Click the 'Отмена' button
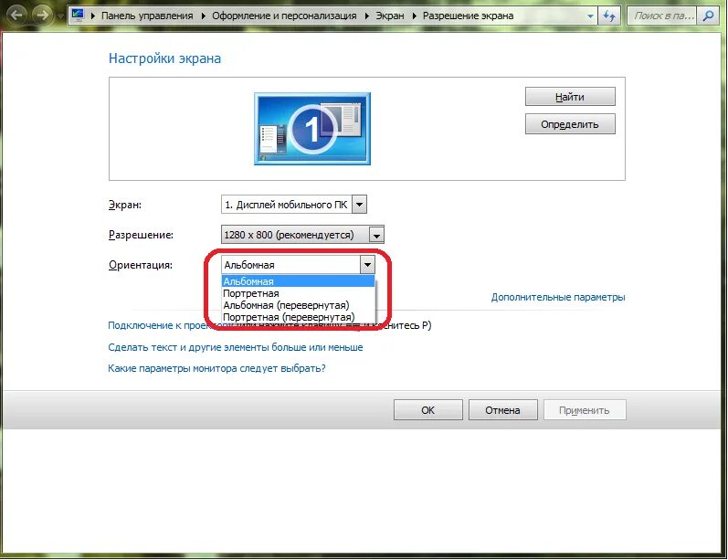This screenshot has width=728, height=560. pyautogui.click(x=502, y=410)
